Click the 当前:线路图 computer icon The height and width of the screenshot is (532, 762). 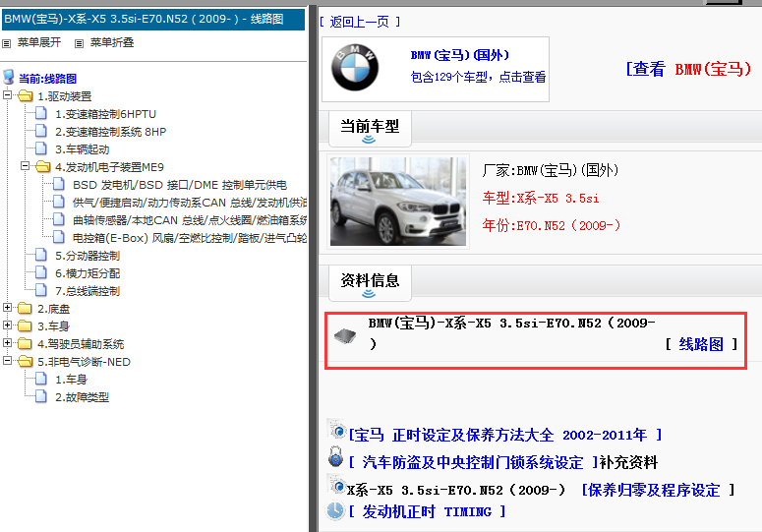pos(8,78)
